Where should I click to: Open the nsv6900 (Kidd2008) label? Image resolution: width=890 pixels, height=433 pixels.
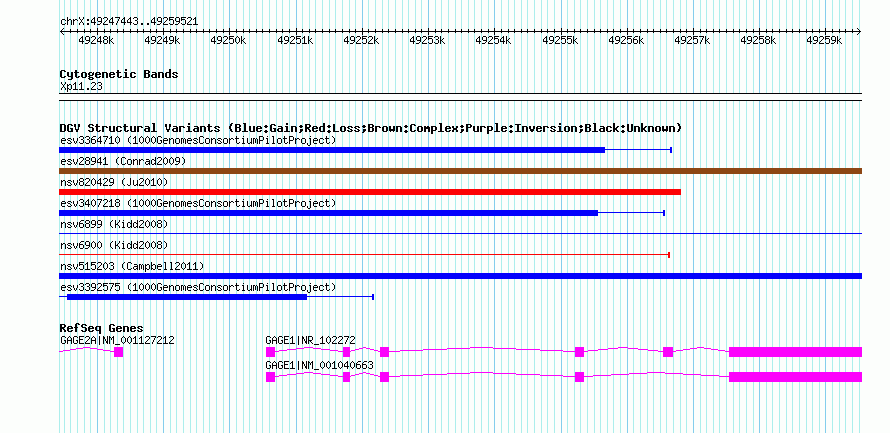pyautogui.click(x=114, y=245)
